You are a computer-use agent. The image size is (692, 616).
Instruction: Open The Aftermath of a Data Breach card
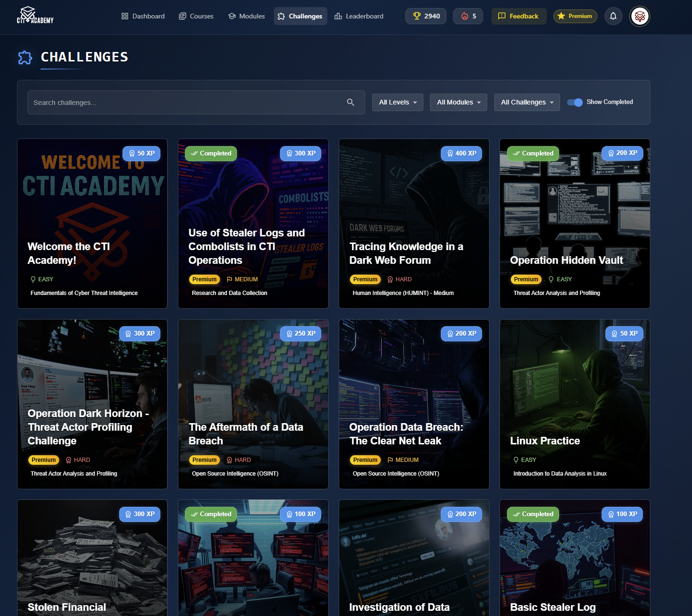253,404
